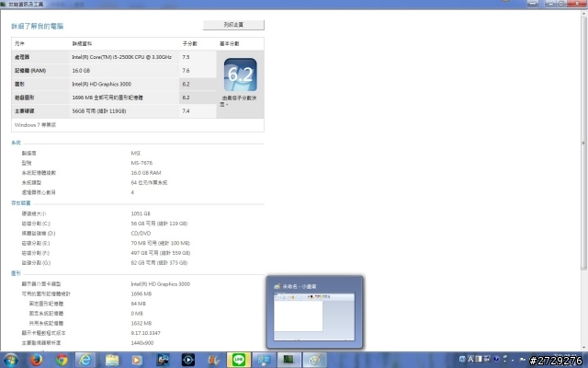This screenshot has width=588, height=368.
Task: Select the 基本分數 column header
Action: click(x=229, y=43)
